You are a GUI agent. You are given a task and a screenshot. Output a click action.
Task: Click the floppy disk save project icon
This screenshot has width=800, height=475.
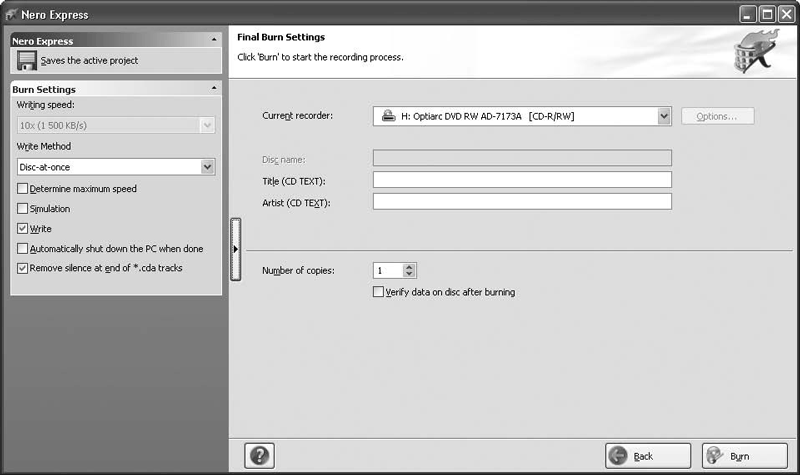(x=26, y=61)
